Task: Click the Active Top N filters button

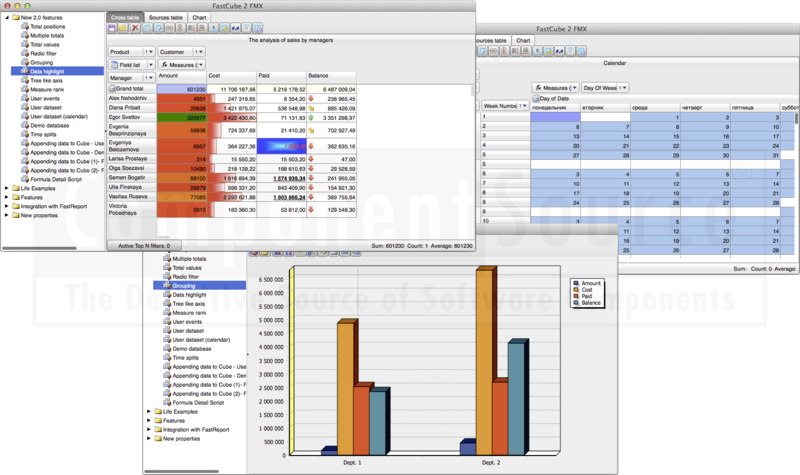Action: click(144, 246)
